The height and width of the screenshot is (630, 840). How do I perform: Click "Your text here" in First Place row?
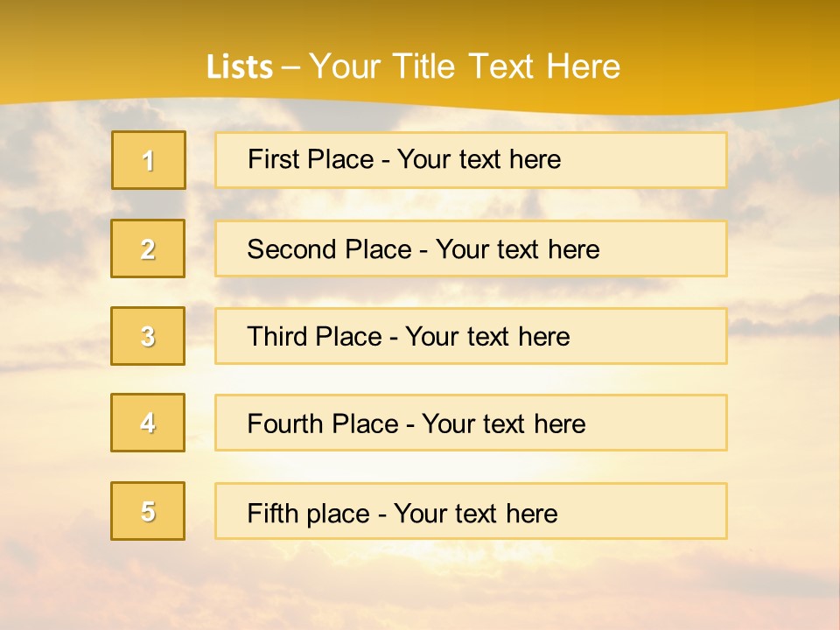coord(479,159)
